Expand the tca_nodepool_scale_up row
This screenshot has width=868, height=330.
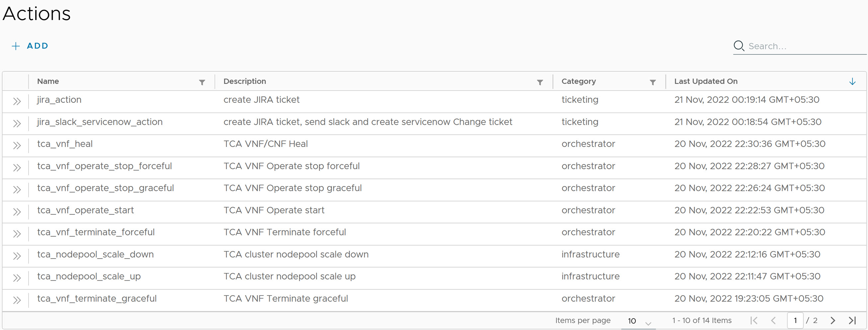17,278
